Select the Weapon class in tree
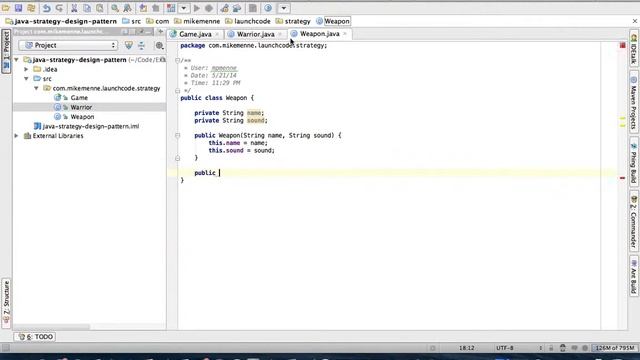Viewport: 640px width, 360px height. point(82,117)
